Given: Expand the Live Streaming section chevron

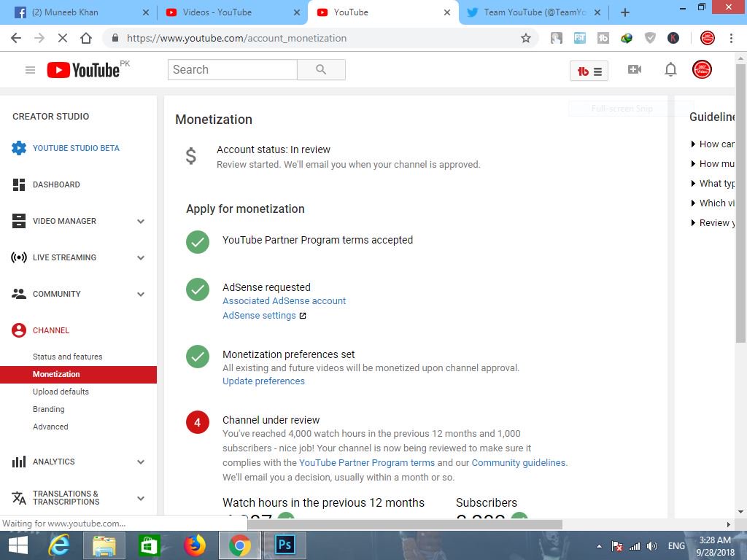Looking at the screenshot, I should coord(141,257).
